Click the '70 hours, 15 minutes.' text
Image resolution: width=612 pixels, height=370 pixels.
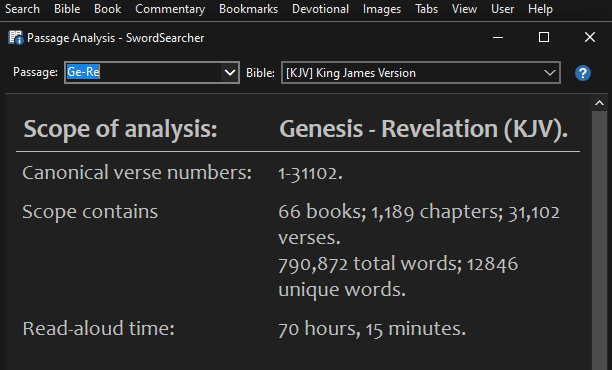coord(372,329)
